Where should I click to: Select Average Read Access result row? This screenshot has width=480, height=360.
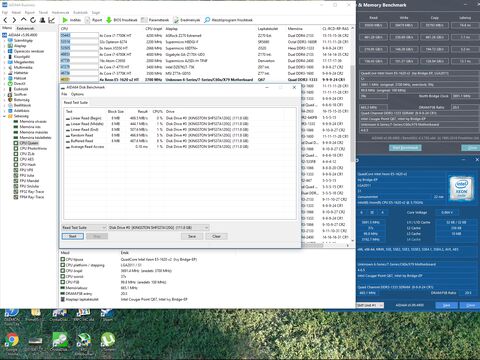pyautogui.click(x=180, y=147)
